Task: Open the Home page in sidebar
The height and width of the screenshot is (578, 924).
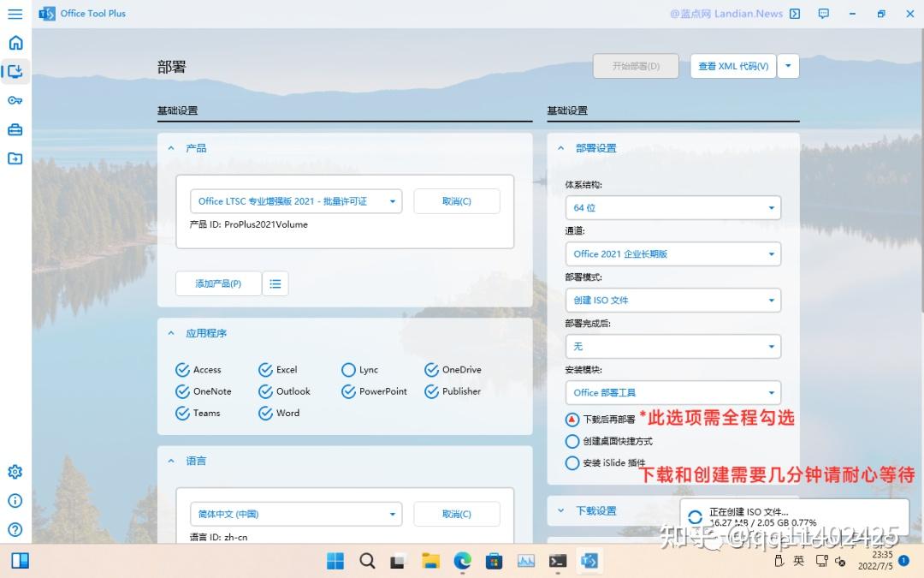Action: point(15,42)
